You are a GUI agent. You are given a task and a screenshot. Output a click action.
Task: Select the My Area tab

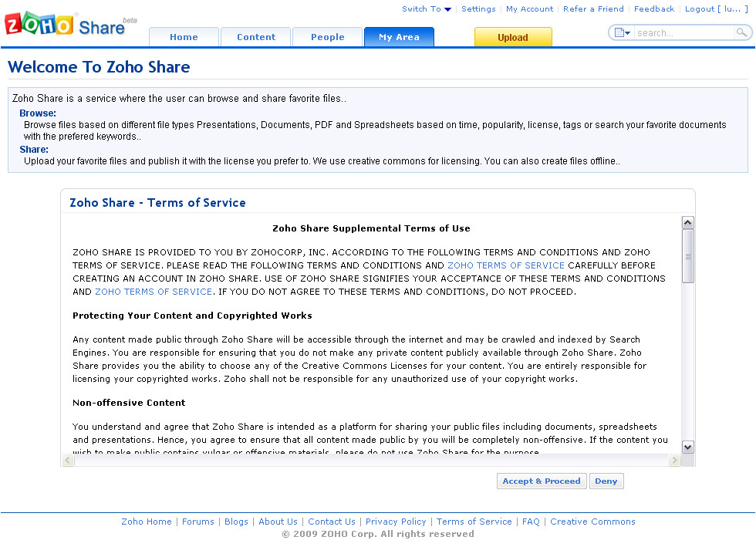point(400,37)
